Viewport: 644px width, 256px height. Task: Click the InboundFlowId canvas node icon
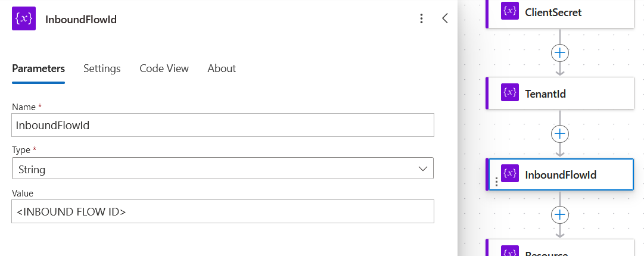click(510, 174)
